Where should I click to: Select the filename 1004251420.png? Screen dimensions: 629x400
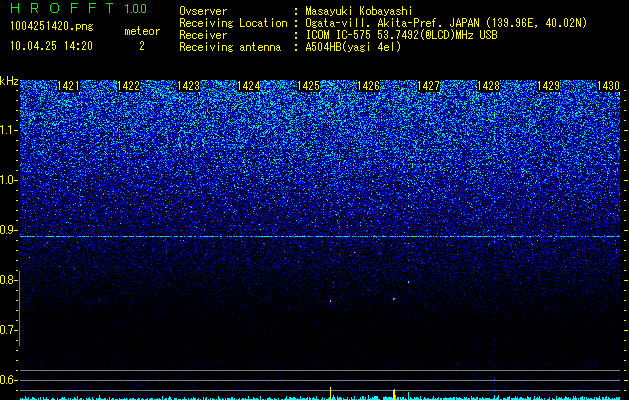(x=51, y=27)
